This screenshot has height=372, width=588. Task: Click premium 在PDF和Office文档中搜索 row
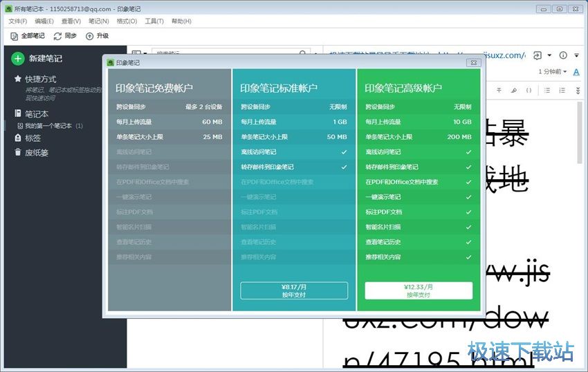[x=419, y=182]
